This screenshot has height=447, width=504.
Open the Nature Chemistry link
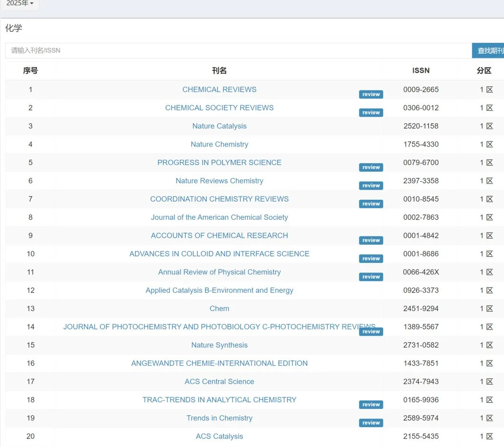[x=219, y=145]
